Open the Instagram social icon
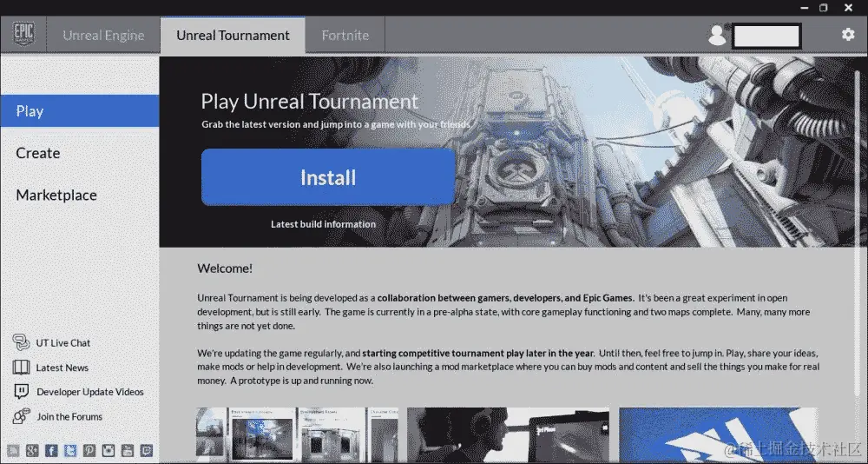 click(x=108, y=451)
